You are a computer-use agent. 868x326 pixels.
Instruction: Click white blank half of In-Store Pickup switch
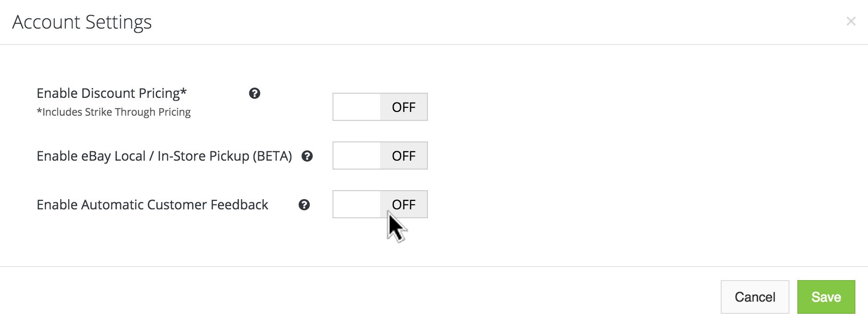356,156
